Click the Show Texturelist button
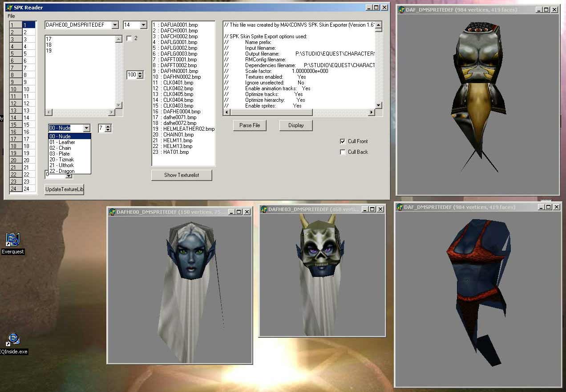The image size is (566, 392). pyautogui.click(x=182, y=175)
